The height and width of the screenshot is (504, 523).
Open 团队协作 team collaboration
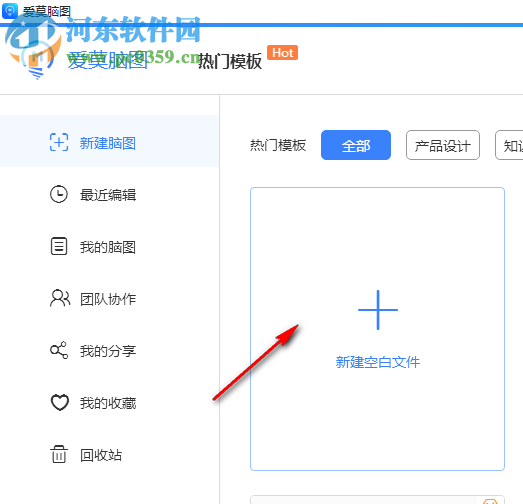tap(109, 298)
